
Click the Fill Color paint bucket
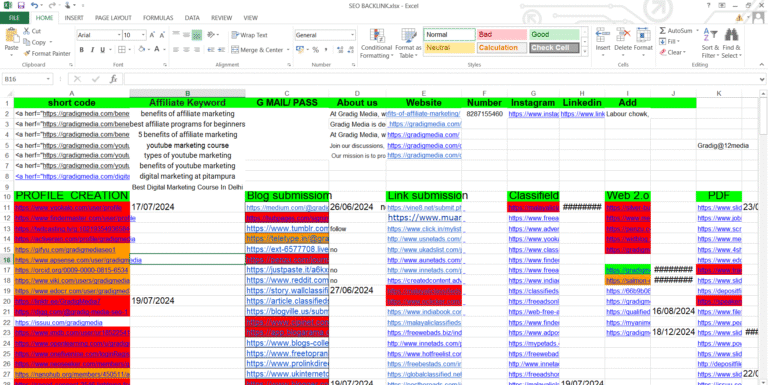pos(142,49)
